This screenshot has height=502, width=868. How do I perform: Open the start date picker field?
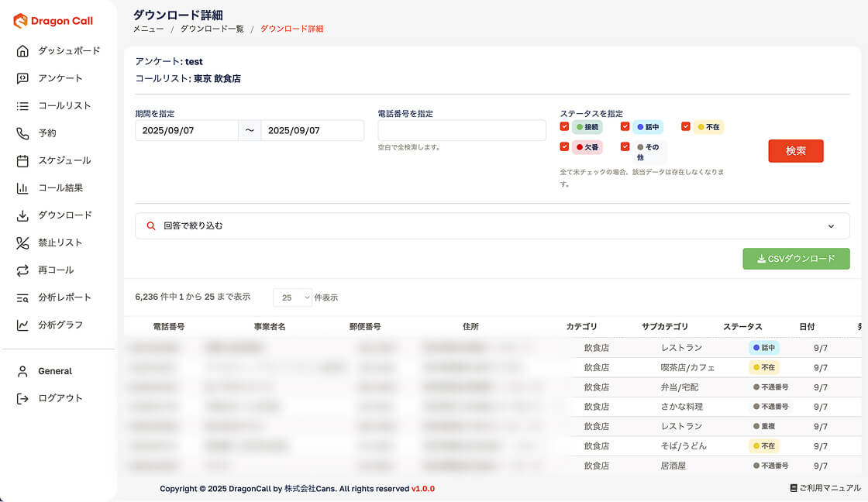click(x=186, y=131)
